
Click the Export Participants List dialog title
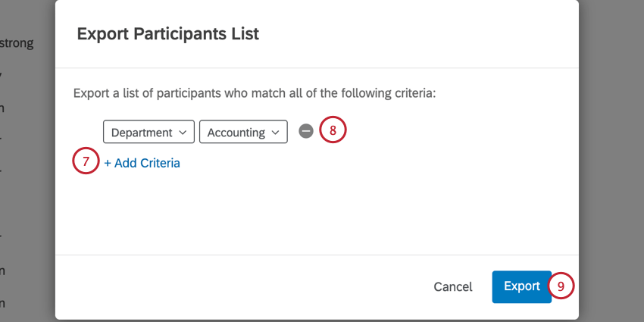point(168,33)
